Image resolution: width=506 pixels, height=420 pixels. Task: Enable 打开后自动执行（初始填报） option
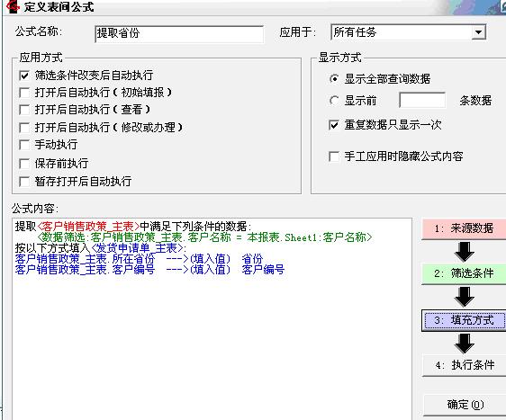coord(24,93)
